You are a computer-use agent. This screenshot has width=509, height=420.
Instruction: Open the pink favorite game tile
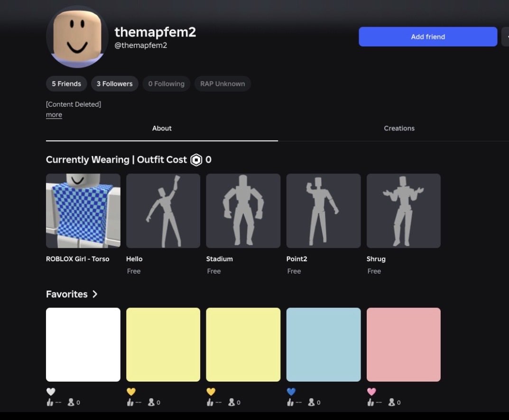tap(404, 345)
